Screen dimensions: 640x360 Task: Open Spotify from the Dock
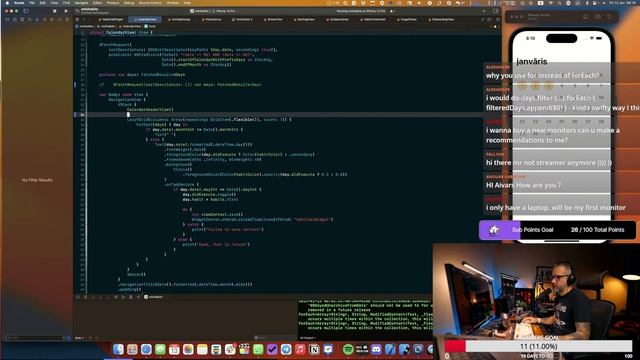coord(348,349)
